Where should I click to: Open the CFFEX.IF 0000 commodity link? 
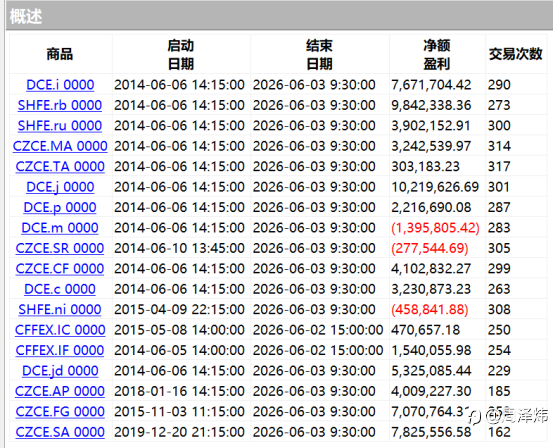coord(60,350)
